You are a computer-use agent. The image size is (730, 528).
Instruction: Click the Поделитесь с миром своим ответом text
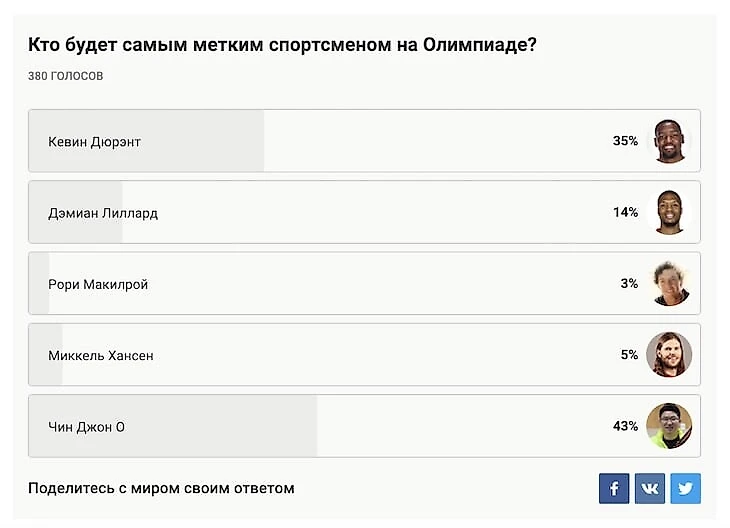[x=161, y=488]
